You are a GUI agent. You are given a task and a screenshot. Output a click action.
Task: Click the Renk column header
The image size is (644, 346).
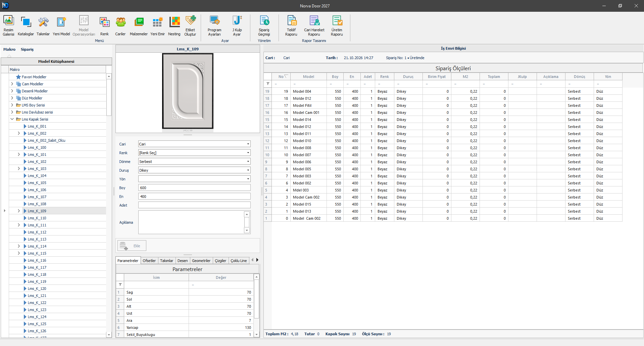[385, 77]
